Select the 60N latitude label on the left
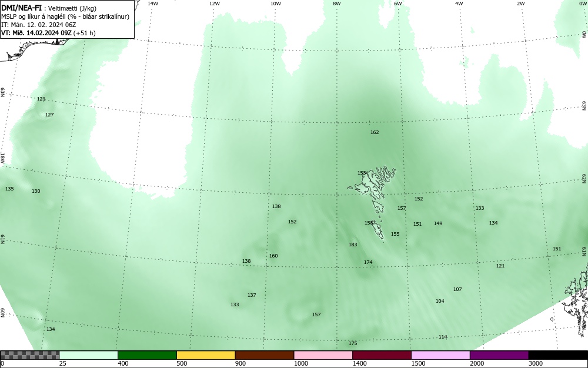 point(2,313)
